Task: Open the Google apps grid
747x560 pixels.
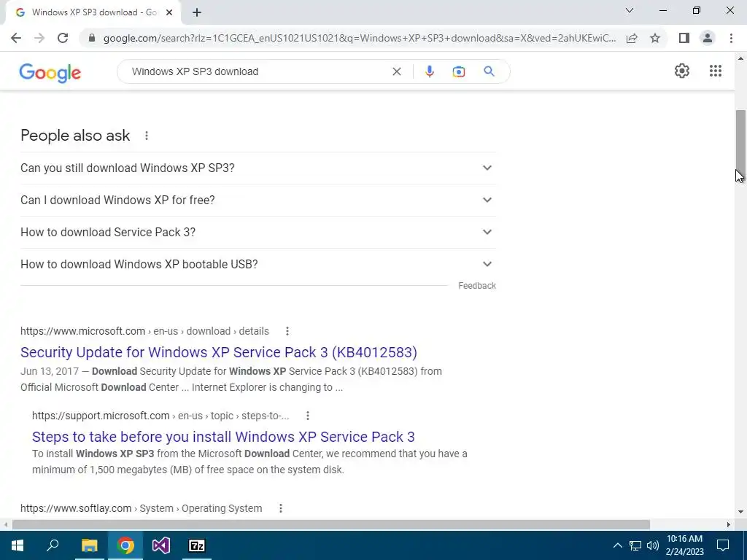Action: [x=715, y=71]
